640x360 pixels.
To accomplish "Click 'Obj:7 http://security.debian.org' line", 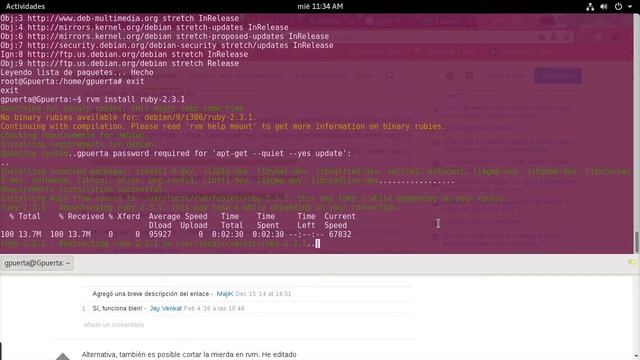I will coord(167,45).
